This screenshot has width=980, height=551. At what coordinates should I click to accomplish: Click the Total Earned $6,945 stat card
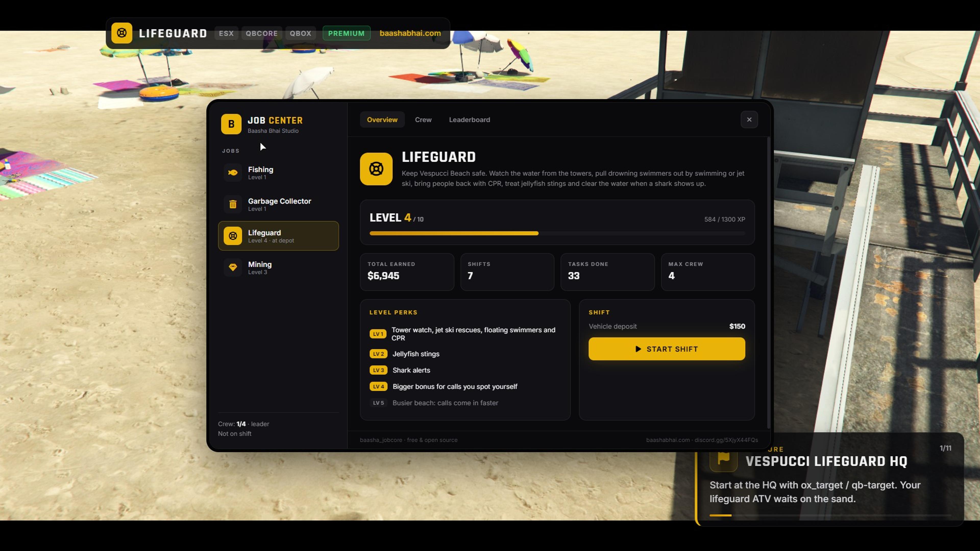407,272
